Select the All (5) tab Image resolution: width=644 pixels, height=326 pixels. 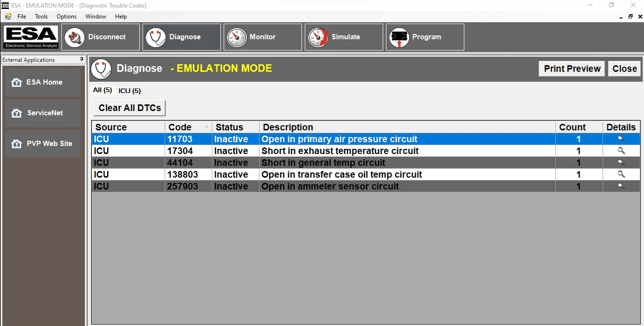(102, 90)
